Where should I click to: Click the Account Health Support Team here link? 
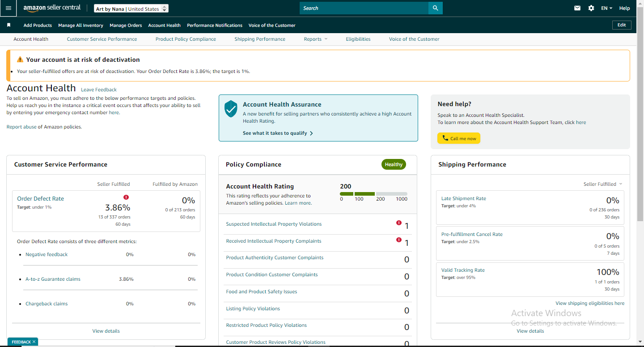pyautogui.click(x=581, y=122)
